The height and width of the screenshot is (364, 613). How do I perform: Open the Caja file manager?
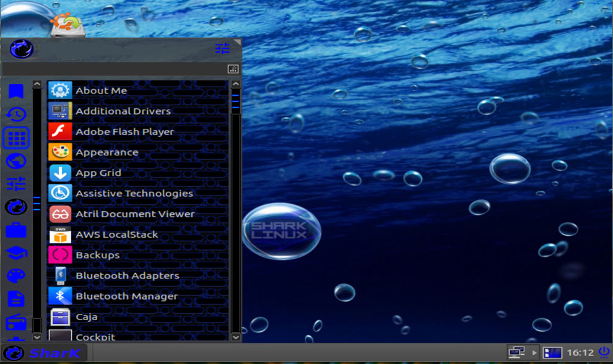(137, 317)
